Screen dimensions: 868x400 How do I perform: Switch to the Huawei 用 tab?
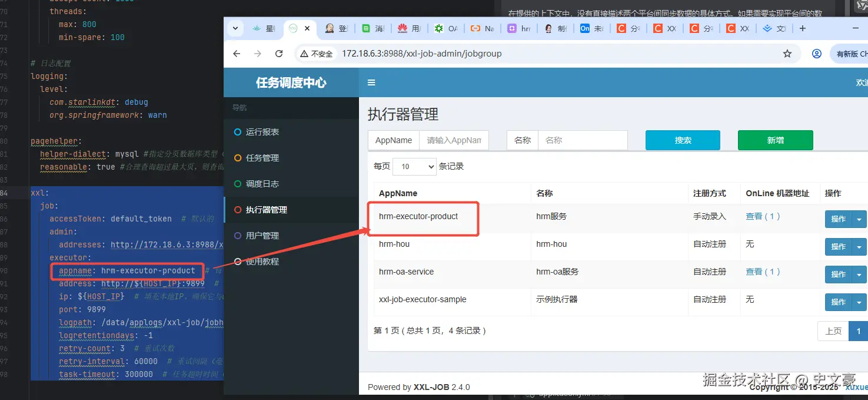click(410, 28)
